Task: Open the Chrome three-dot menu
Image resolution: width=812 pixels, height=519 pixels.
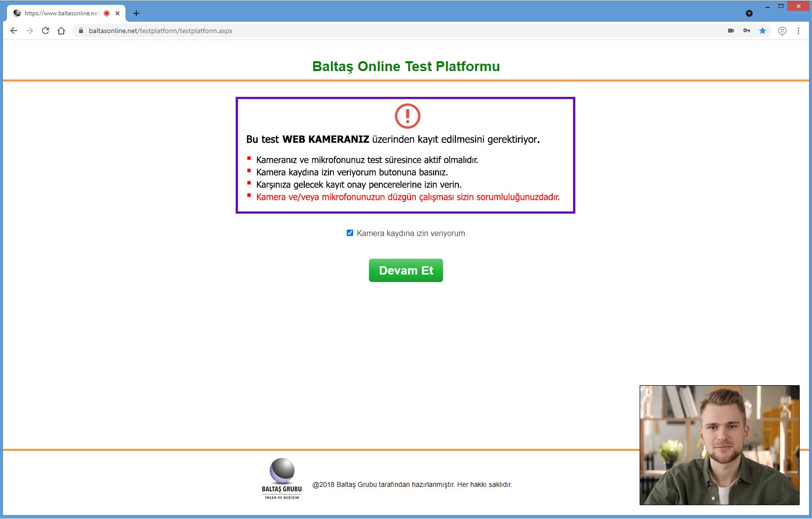Action: [x=798, y=31]
